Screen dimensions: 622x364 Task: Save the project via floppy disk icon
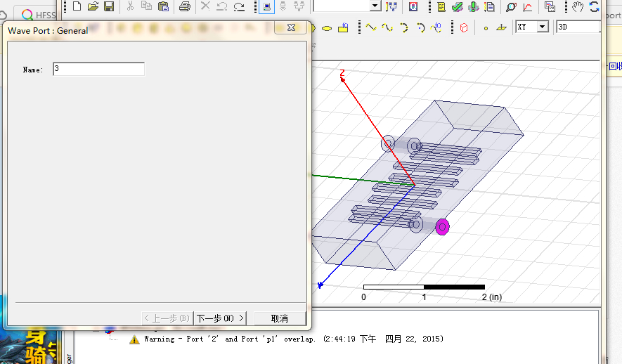[x=109, y=6]
